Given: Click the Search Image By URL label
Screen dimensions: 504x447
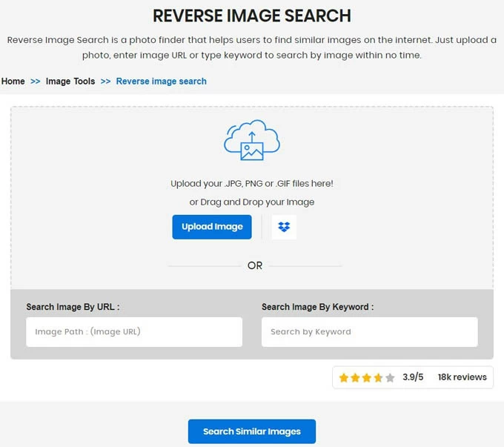Looking at the screenshot, I should (73, 307).
